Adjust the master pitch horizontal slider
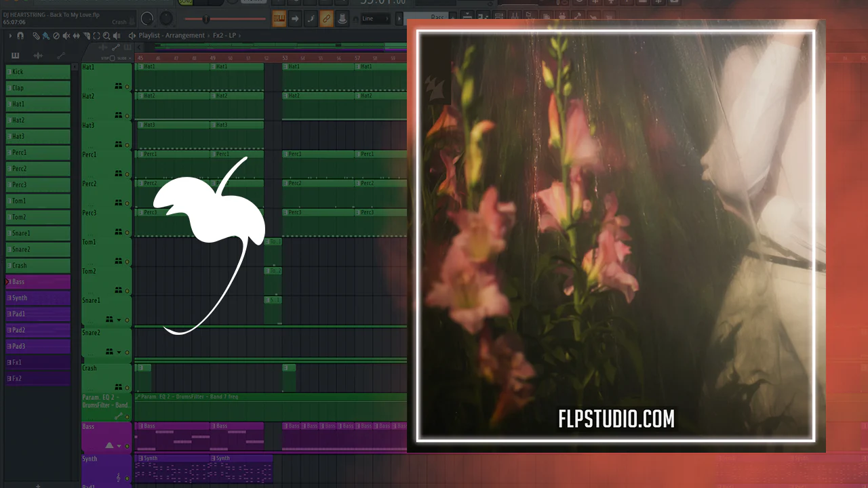The width and height of the screenshot is (868, 488). (224, 19)
